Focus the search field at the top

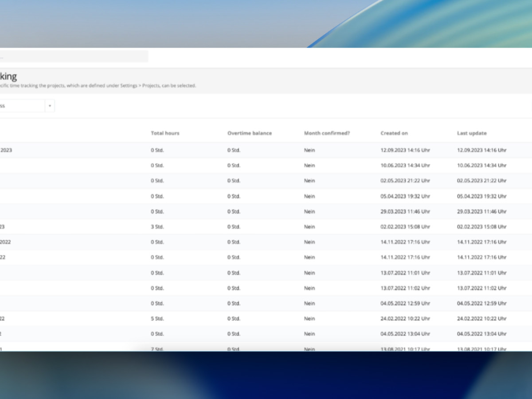74,56
